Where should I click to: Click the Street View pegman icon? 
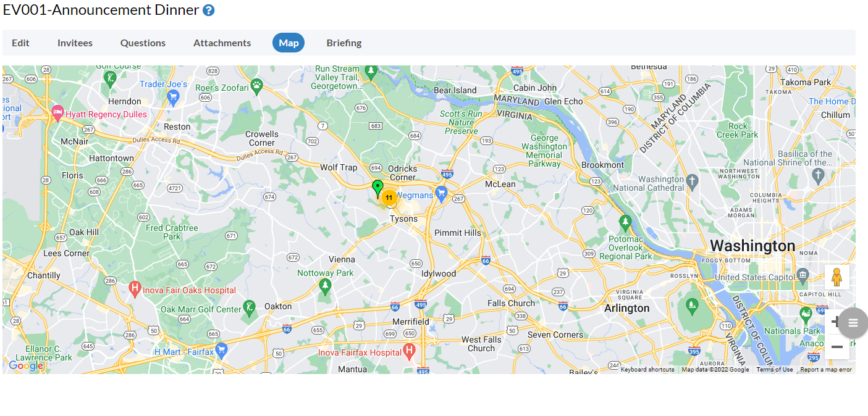point(837,277)
